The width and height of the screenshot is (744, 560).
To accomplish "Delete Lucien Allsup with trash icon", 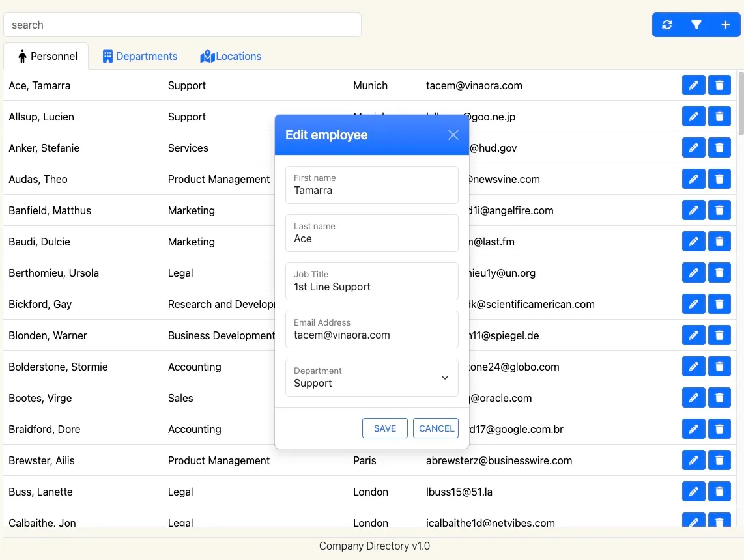I will click(719, 117).
